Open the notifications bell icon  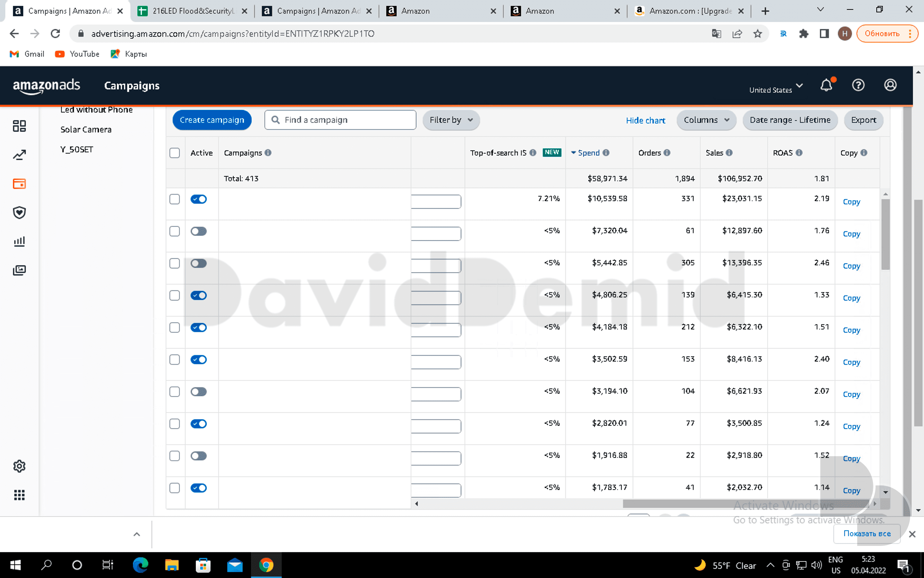[826, 85]
